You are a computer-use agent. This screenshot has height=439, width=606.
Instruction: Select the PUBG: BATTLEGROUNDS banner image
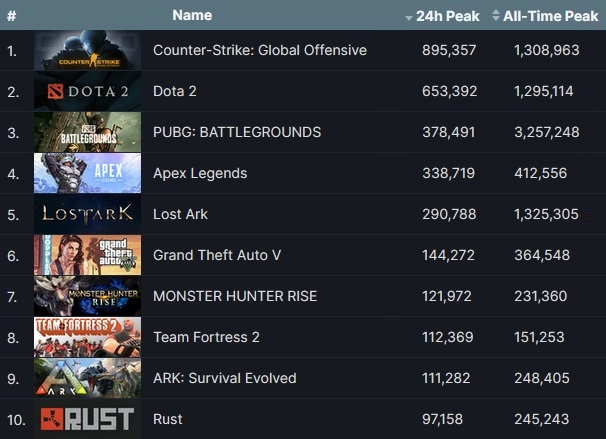tap(87, 132)
